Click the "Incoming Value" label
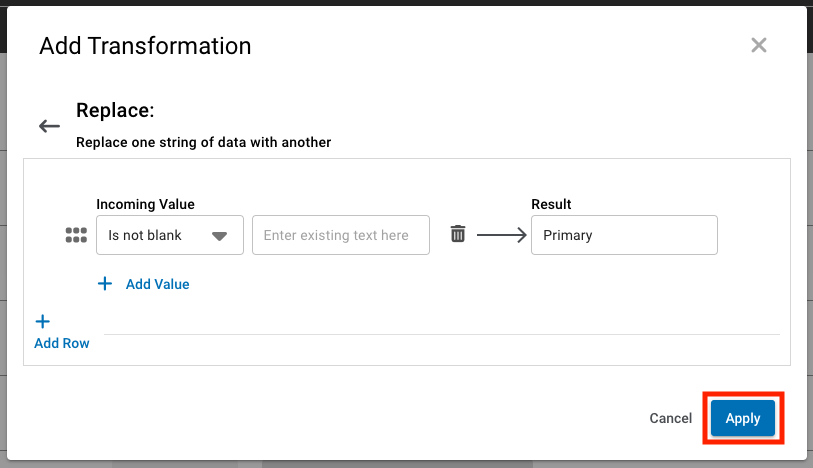This screenshot has height=468, width=813. click(x=145, y=204)
